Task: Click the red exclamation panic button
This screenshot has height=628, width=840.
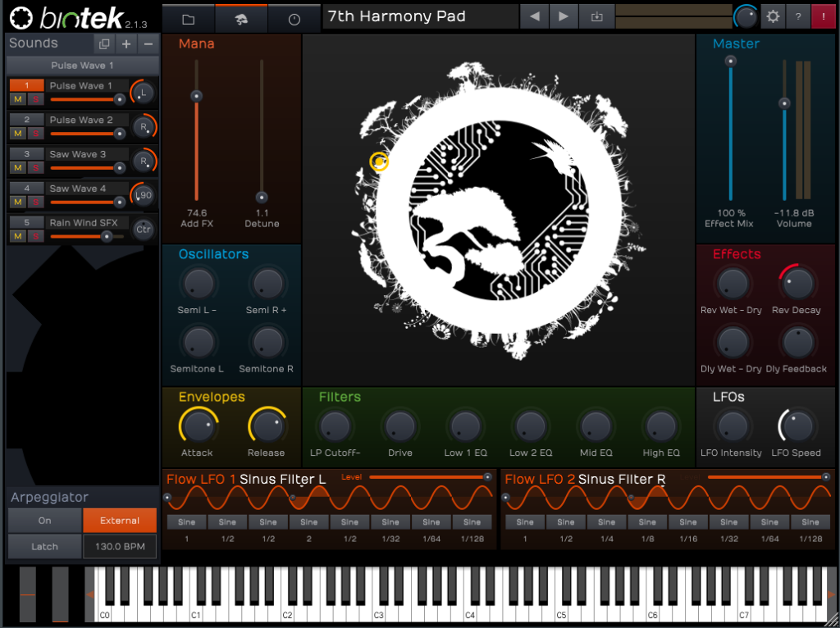Action: [x=823, y=16]
